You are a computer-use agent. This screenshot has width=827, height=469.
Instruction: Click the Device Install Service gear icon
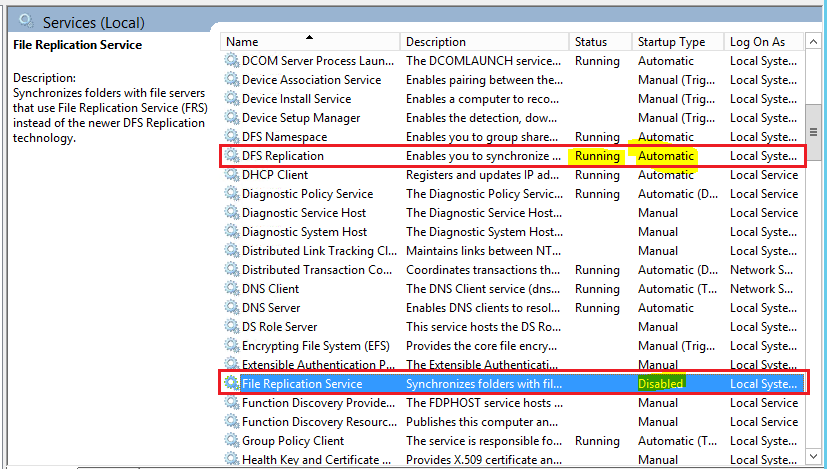pyautogui.click(x=232, y=98)
